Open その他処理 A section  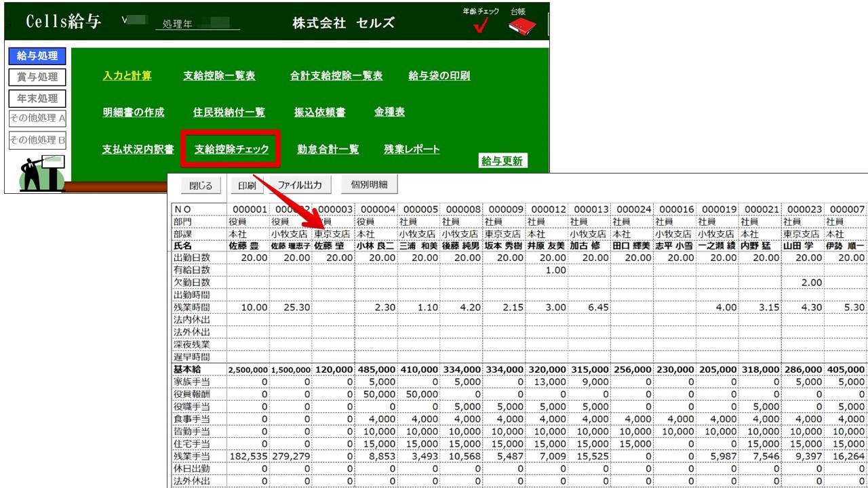(x=37, y=119)
